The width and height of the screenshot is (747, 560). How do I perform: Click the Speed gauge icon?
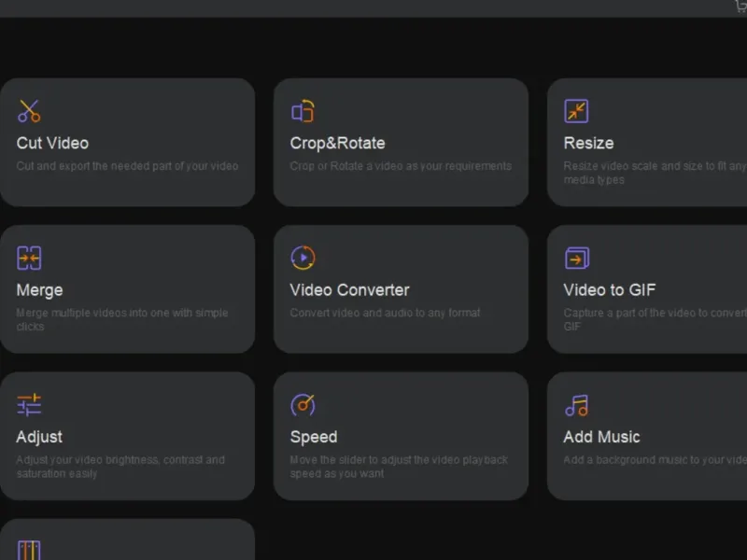tap(303, 404)
